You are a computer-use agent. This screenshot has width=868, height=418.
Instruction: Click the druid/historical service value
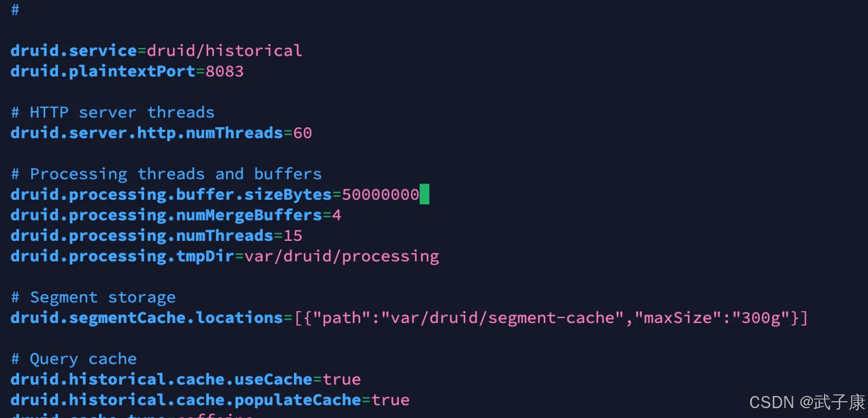[225, 51]
